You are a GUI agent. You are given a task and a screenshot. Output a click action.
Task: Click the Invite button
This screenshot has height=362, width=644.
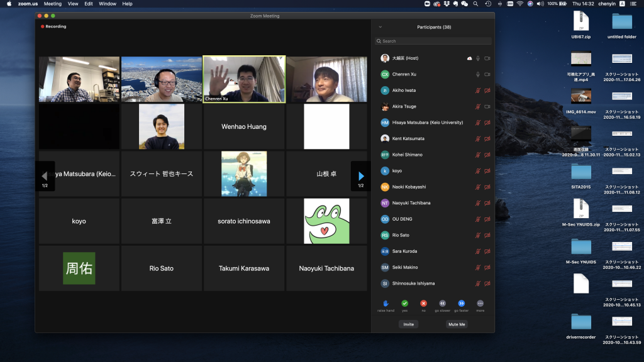(409, 324)
